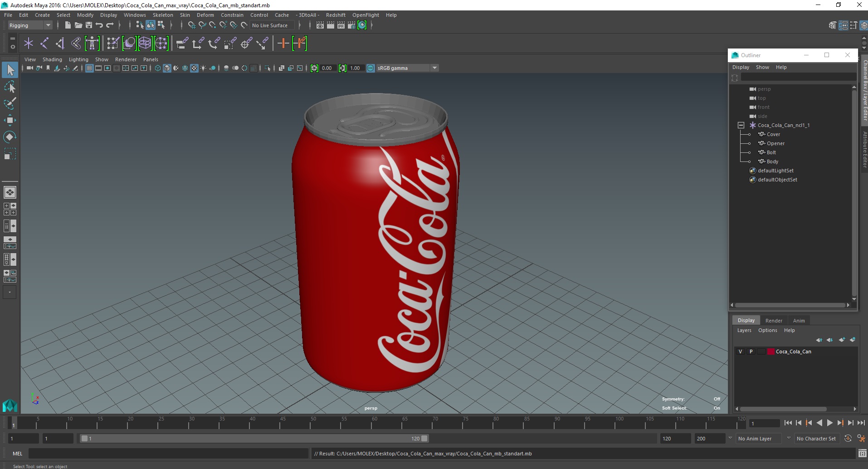Open the Renderer panel menu
The width and height of the screenshot is (868, 469).
126,59
